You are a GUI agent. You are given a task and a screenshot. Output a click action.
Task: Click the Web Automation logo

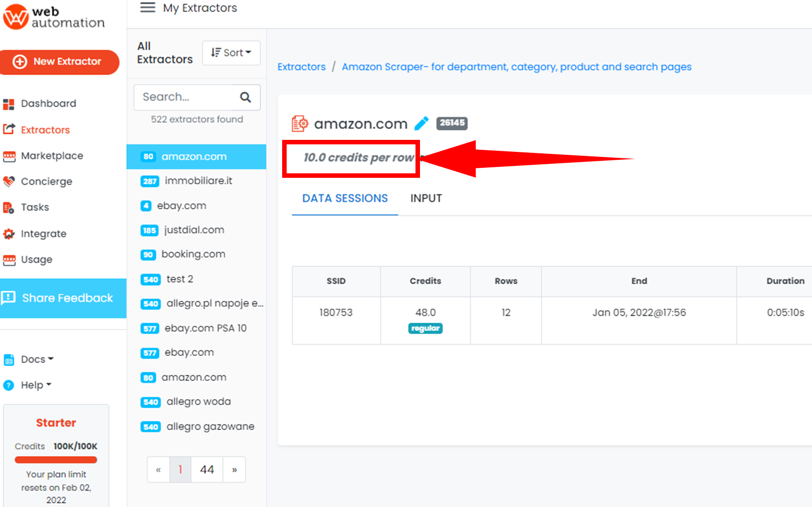point(54,17)
